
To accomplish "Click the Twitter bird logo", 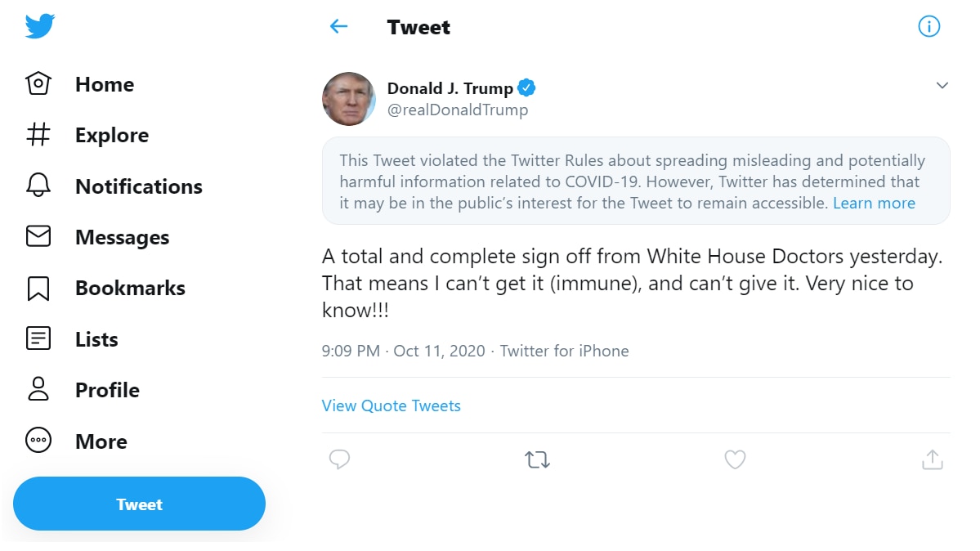I will 39,27.
